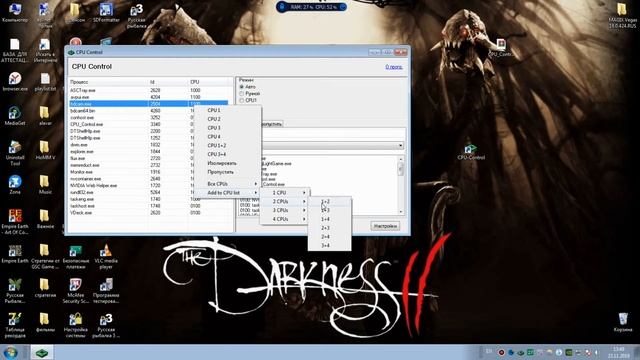This screenshot has width=640, height=360.
Task: Select the CPU1 mode radio button
Action: [x=242, y=100]
